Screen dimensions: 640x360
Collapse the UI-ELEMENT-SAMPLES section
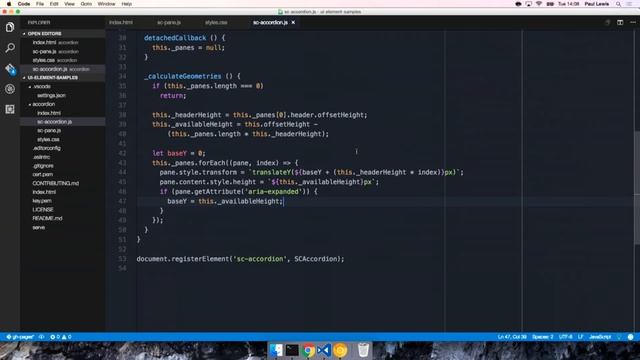pyautogui.click(x=63, y=78)
